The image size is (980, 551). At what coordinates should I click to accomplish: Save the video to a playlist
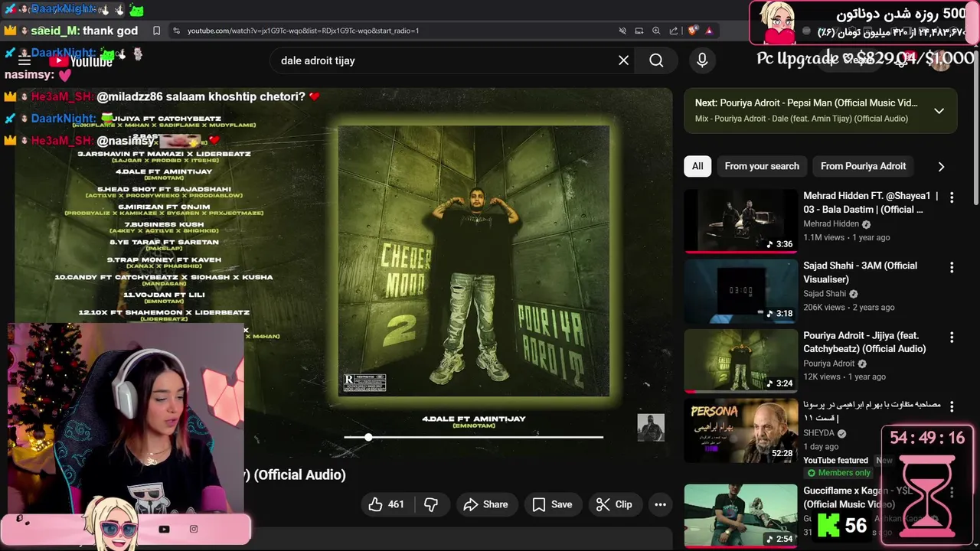[x=552, y=504]
